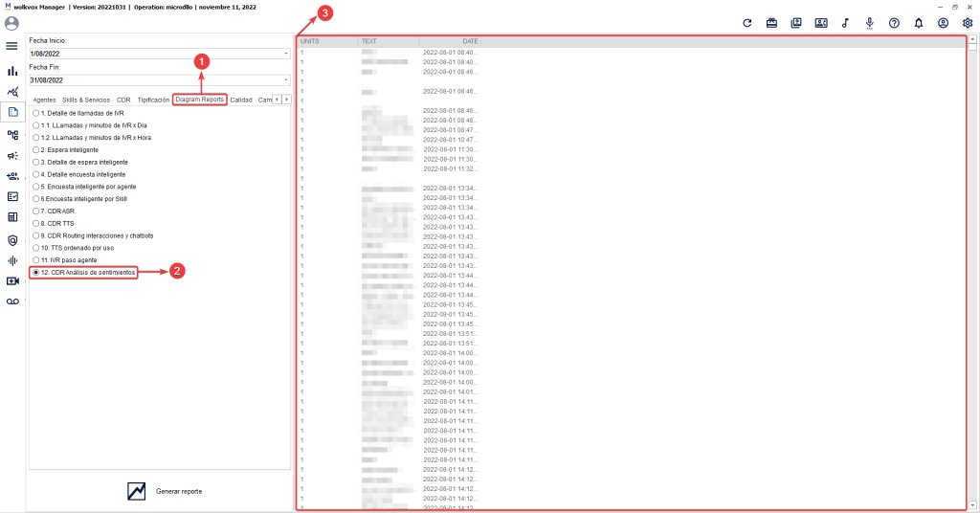Viewport: 980px width, 513px height.
Task: Sort by the TEXT column header
Action: [x=389, y=41]
